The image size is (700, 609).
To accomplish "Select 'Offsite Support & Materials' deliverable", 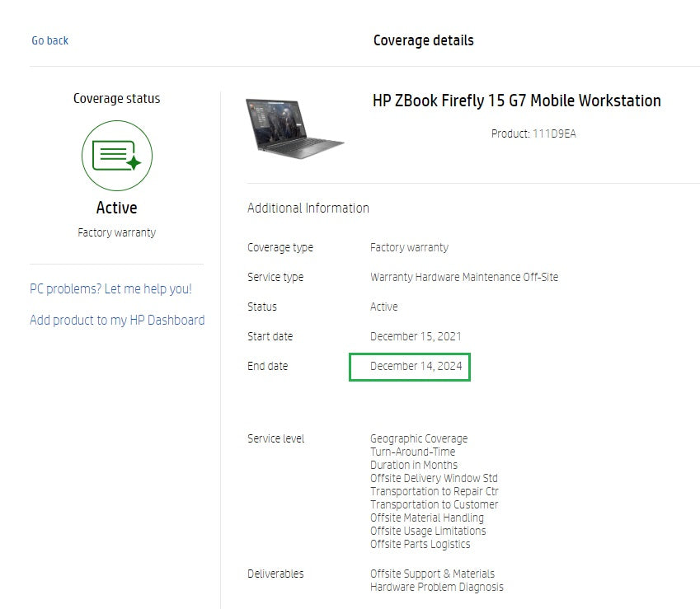I will click(432, 574).
